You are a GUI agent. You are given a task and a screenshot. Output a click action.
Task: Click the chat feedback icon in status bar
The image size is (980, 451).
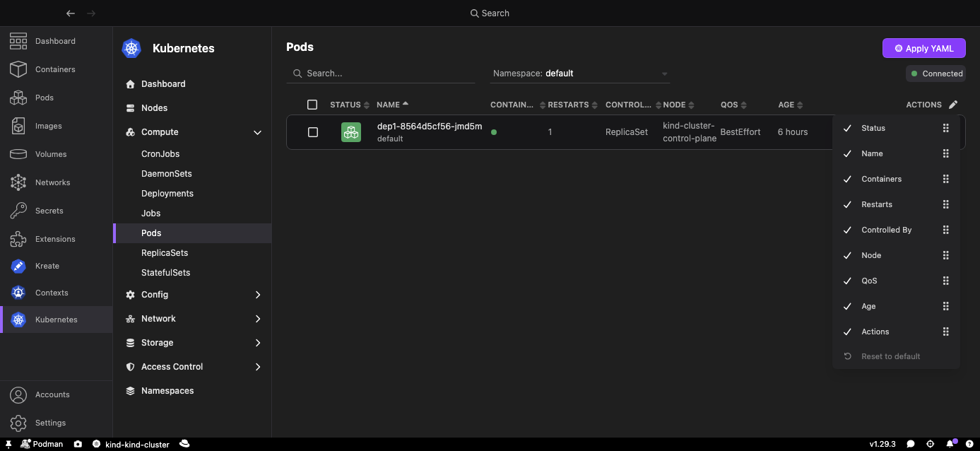click(x=911, y=444)
